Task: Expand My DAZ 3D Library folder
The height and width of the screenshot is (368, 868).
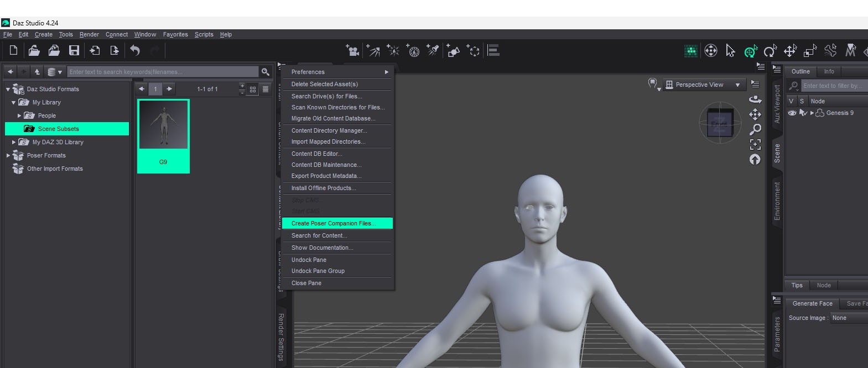Action: 14,142
